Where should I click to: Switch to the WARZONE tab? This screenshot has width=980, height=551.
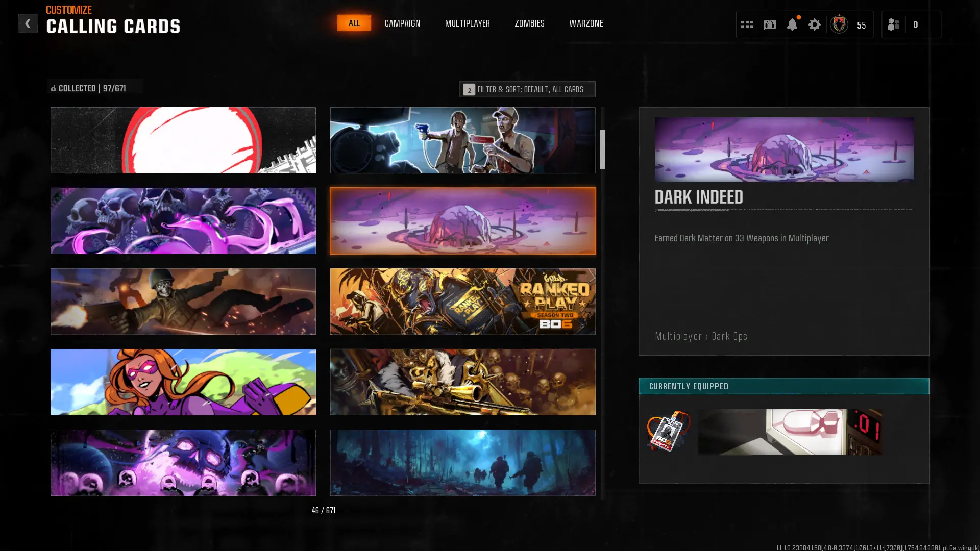point(586,23)
